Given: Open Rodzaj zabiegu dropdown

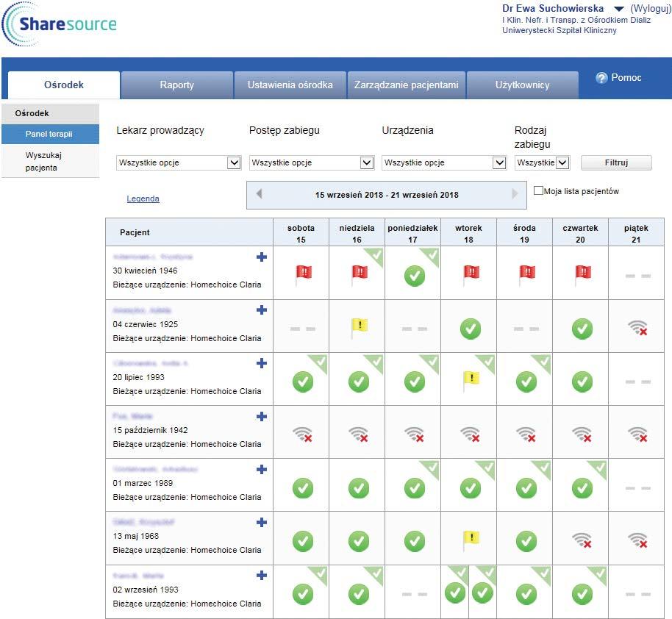Looking at the screenshot, I should [x=542, y=163].
